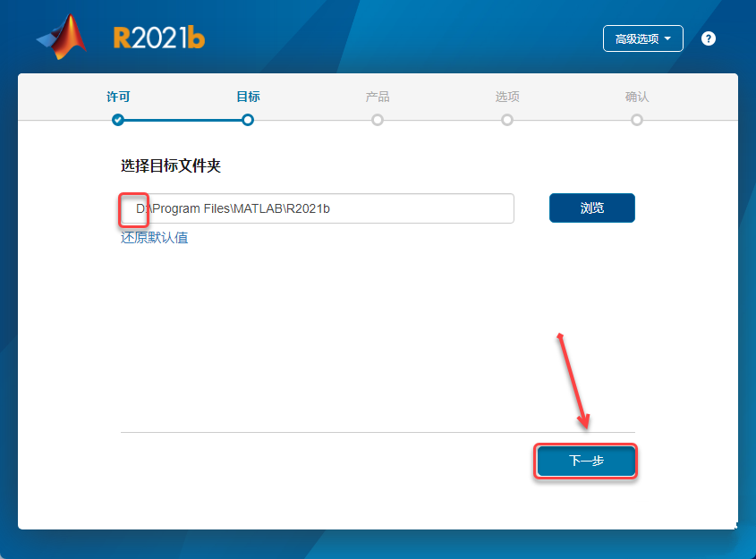Click the resize grip at window corner
Image resolution: width=756 pixels, height=559 pixels.
click(735, 526)
